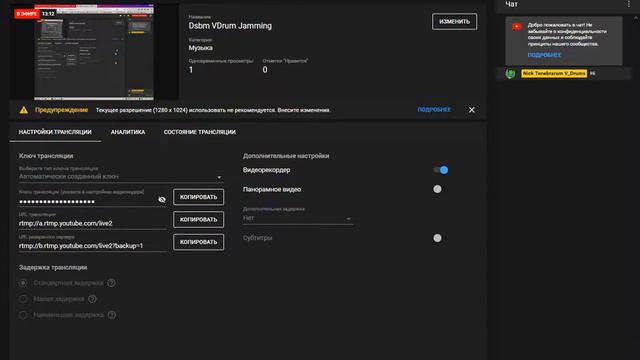Screen dimensions: 640x360
Task: Select Стандартная задержка radio option
Action: click(23, 283)
